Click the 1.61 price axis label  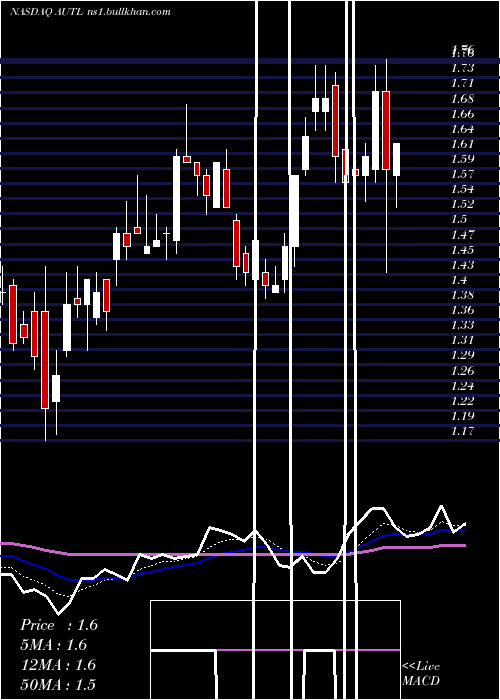tap(462, 144)
